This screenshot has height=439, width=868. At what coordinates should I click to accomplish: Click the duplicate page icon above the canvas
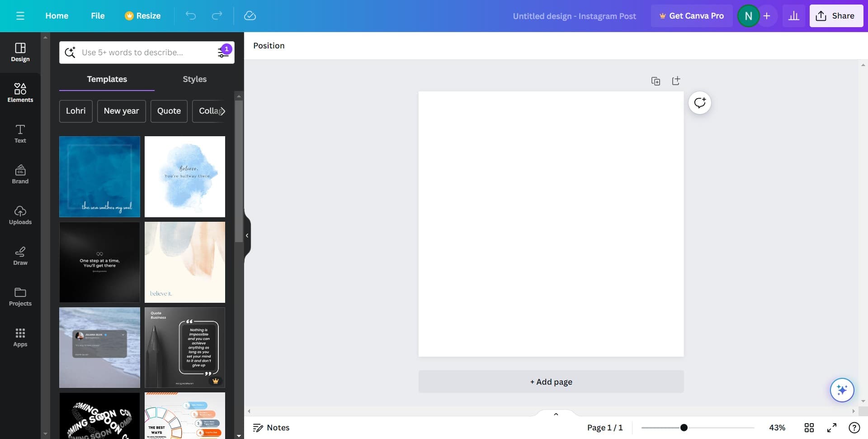pyautogui.click(x=656, y=81)
